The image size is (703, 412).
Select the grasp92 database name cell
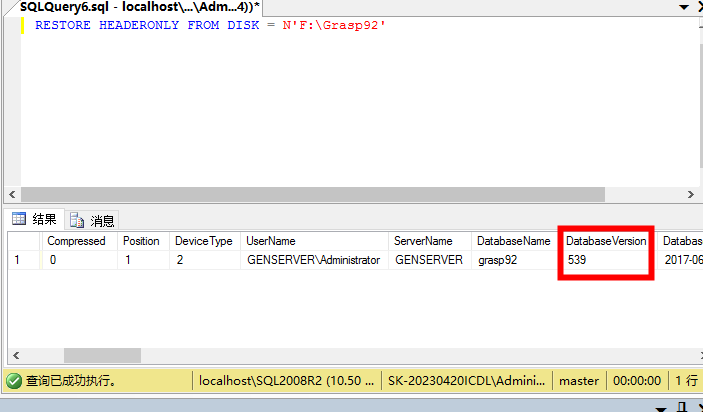pyautogui.click(x=514, y=260)
